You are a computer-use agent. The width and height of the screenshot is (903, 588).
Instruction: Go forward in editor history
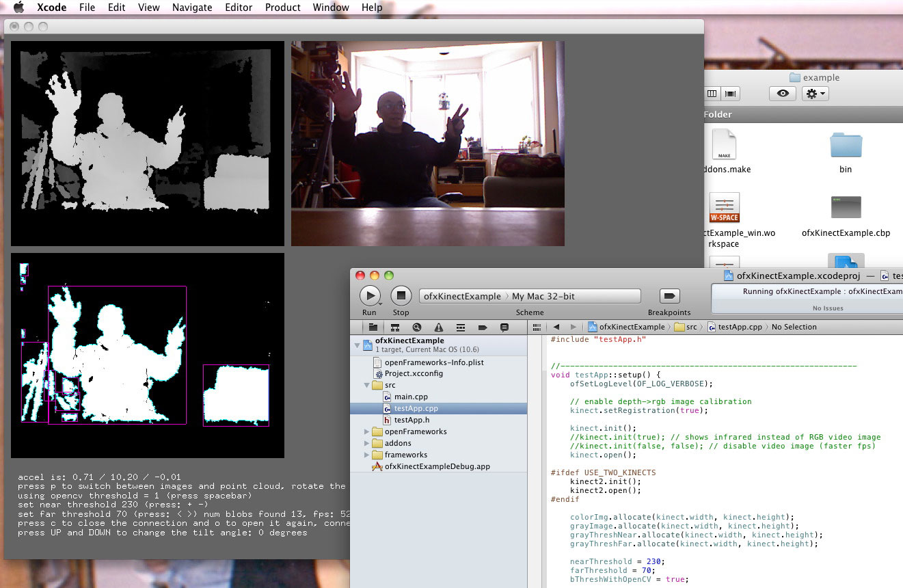pos(573,328)
